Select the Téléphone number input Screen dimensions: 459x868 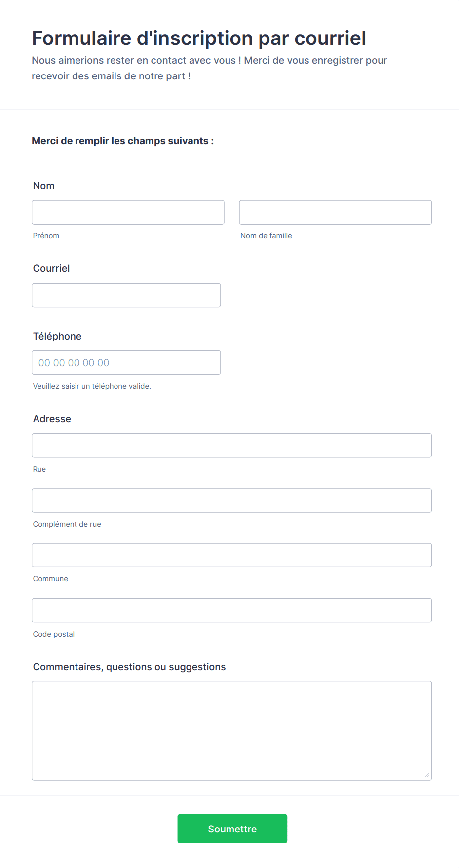pos(126,363)
